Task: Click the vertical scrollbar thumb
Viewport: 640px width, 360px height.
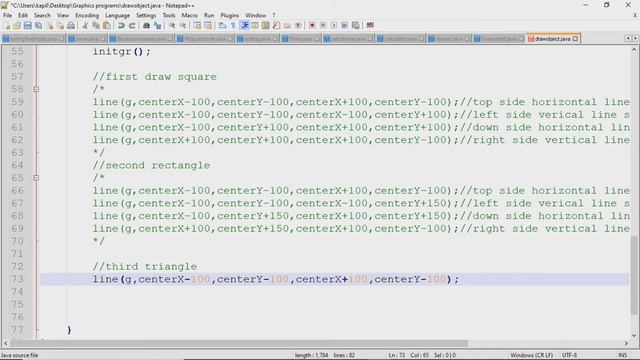Action: click(x=634, y=276)
